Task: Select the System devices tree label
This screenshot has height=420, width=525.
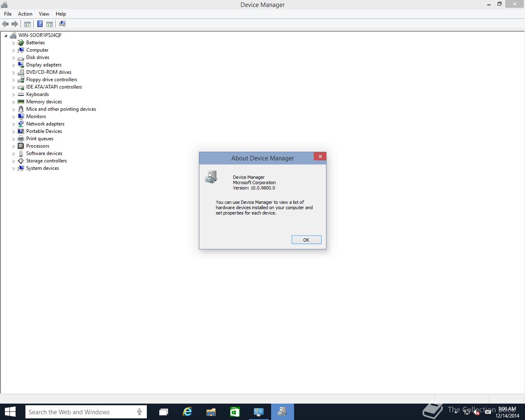Action: [43, 168]
